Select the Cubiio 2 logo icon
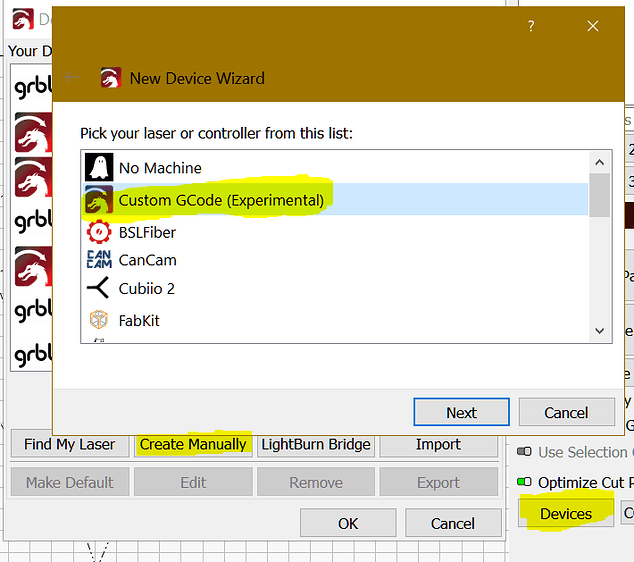Screen dimensions: 634x562 tap(98, 288)
